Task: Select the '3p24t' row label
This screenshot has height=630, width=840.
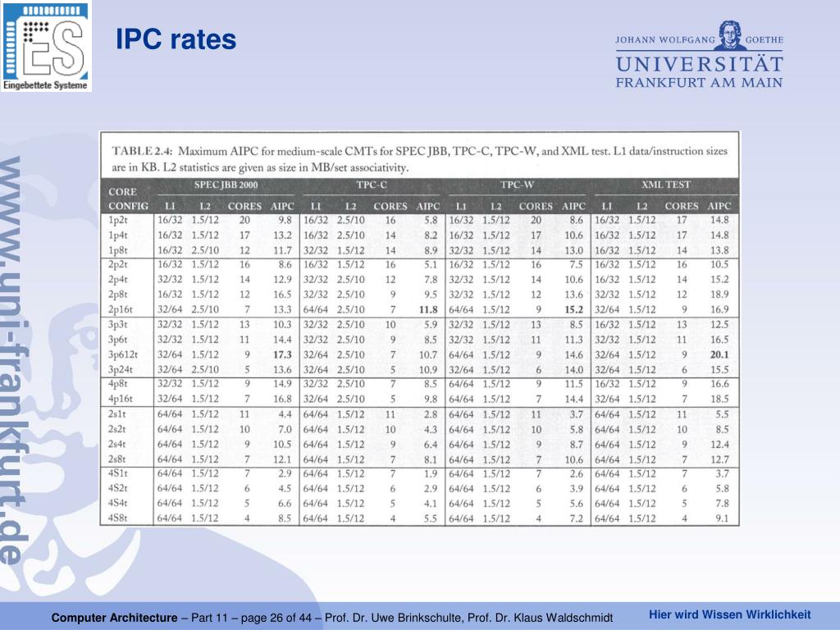Action: [x=120, y=370]
